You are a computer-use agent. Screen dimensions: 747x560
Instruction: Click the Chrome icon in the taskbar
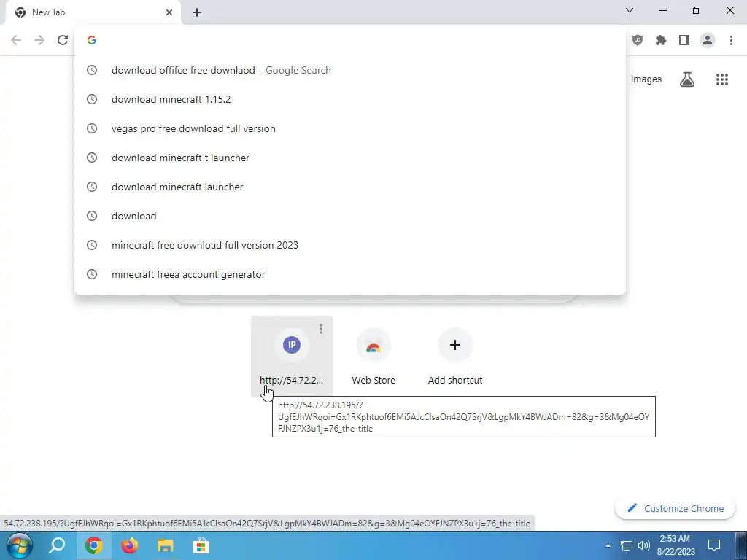(94, 545)
